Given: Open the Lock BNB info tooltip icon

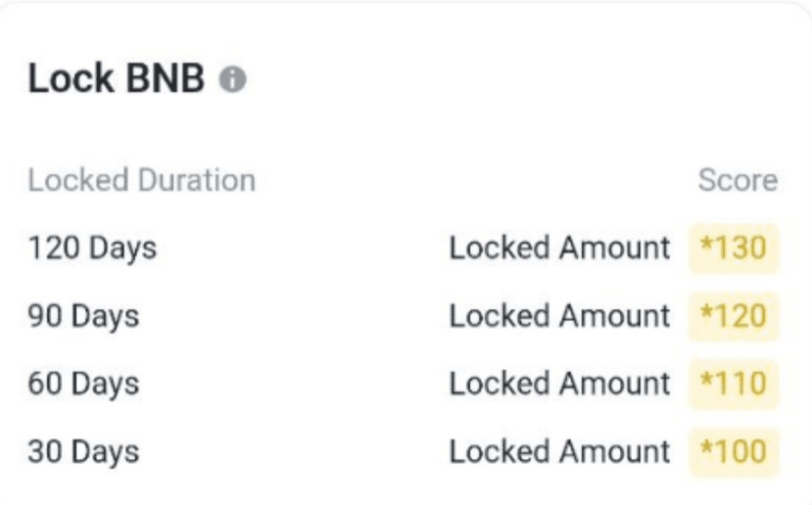Looking at the screenshot, I should coord(232,81).
